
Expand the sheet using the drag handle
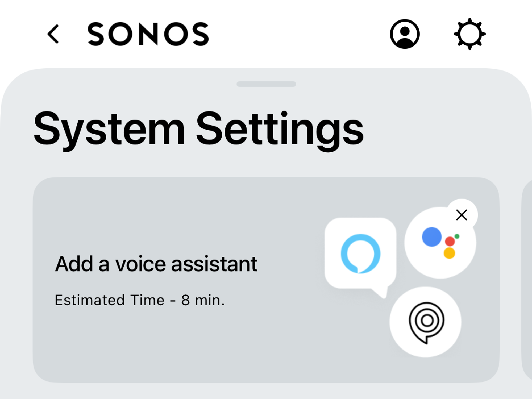[266, 84]
